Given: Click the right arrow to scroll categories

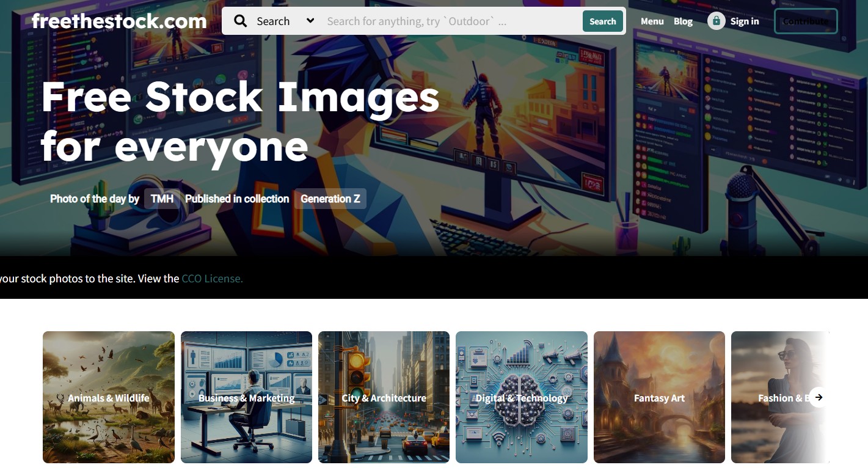Looking at the screenshot, I should pos(819,397).
